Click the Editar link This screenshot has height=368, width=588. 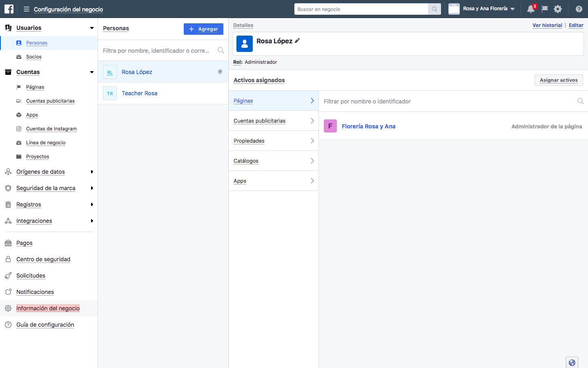576,25
